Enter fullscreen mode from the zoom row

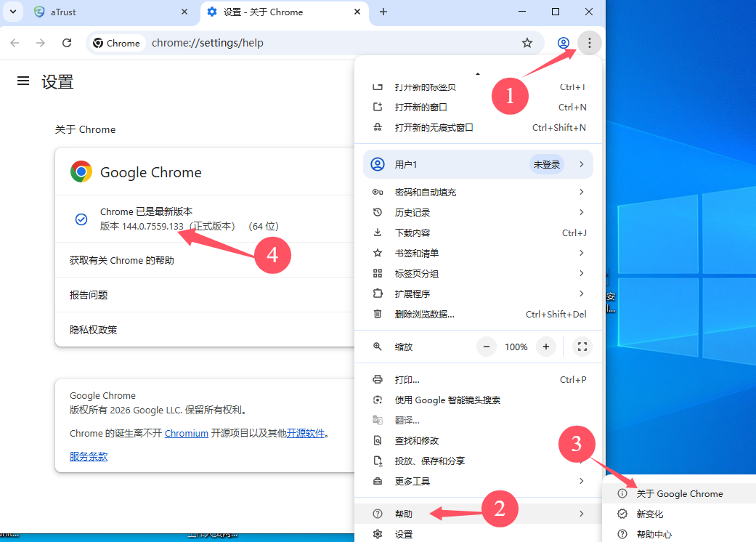tap(582, 347)
